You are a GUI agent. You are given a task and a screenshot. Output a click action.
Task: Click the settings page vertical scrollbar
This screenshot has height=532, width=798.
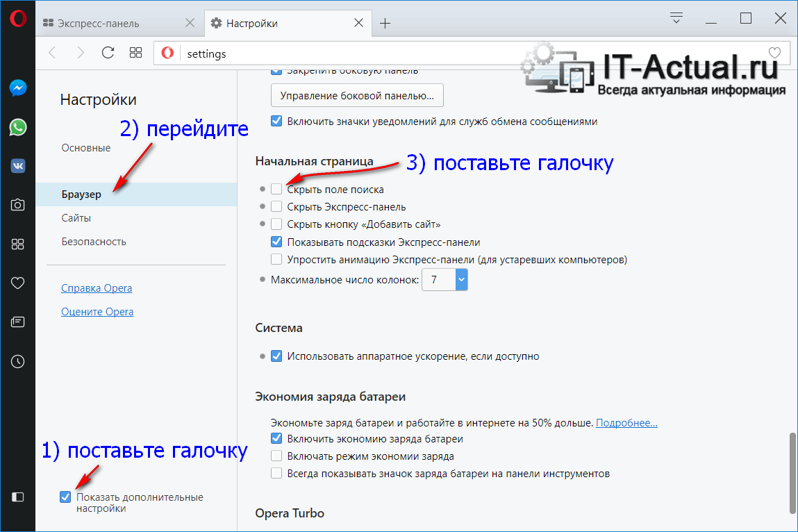click(792, 474)
